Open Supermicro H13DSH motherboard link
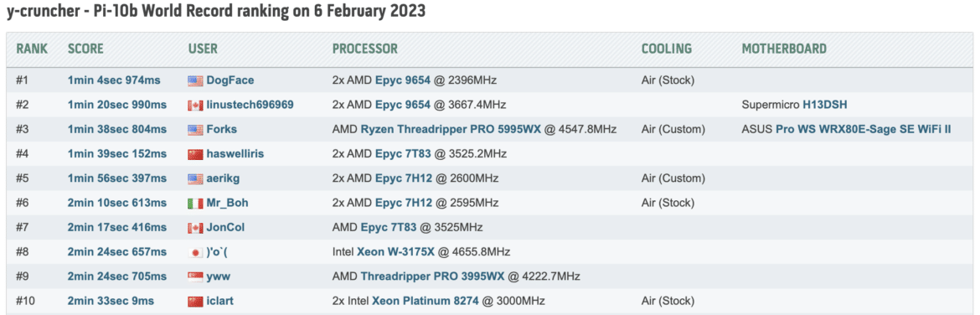Screen dimensions: 980x315 point(825,105)
